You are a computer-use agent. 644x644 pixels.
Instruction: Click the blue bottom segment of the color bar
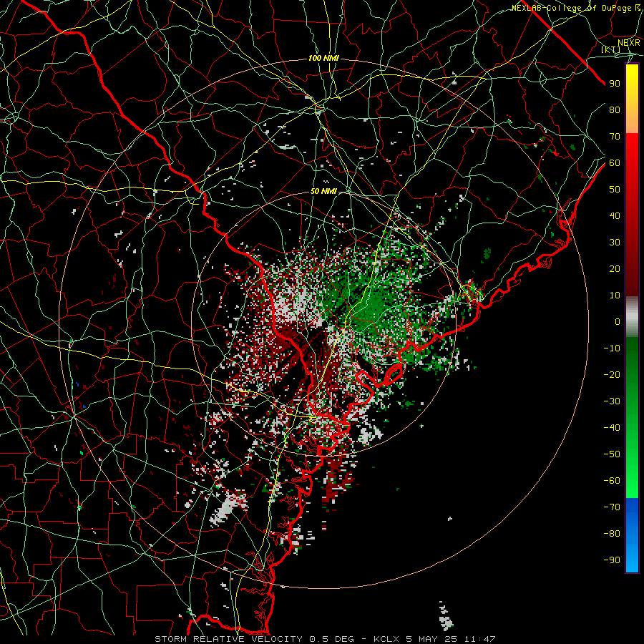[x=632, y=535]
